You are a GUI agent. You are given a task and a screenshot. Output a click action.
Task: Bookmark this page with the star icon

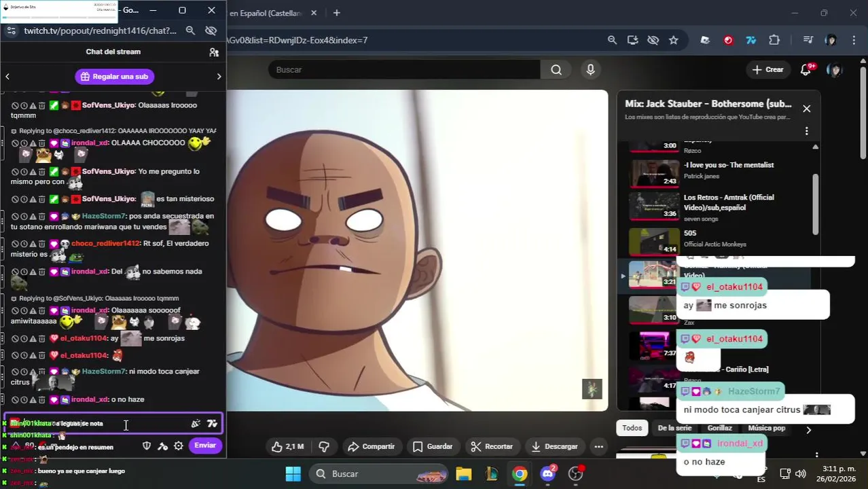[x=673, y=40]
